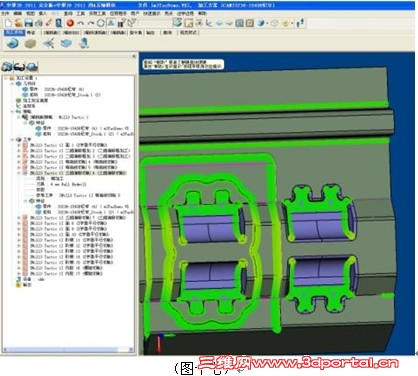Select operation 2 row in the tree
418x376 pixels.
pyautogui.click(x=77, y=151)
